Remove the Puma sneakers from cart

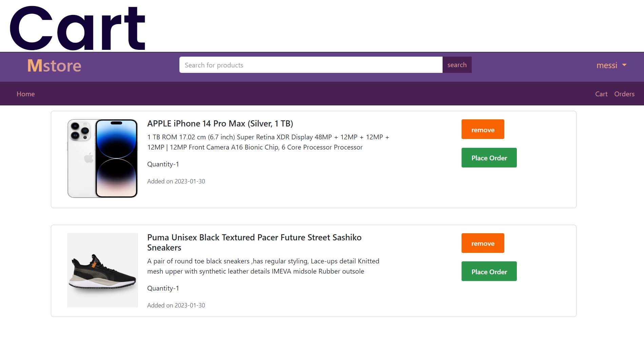[x=483, y=243]
